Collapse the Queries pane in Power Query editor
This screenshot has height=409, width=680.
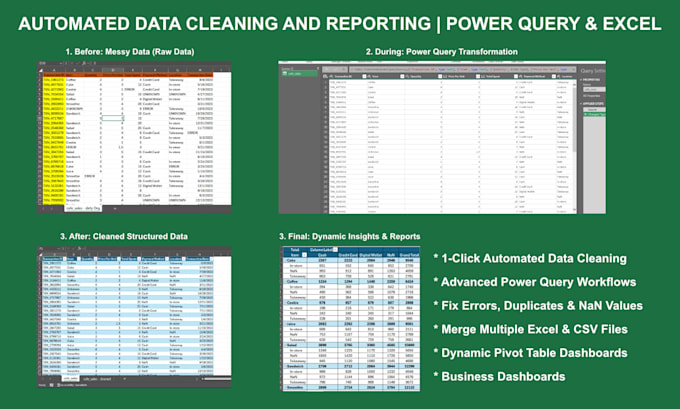coord(318,68)
